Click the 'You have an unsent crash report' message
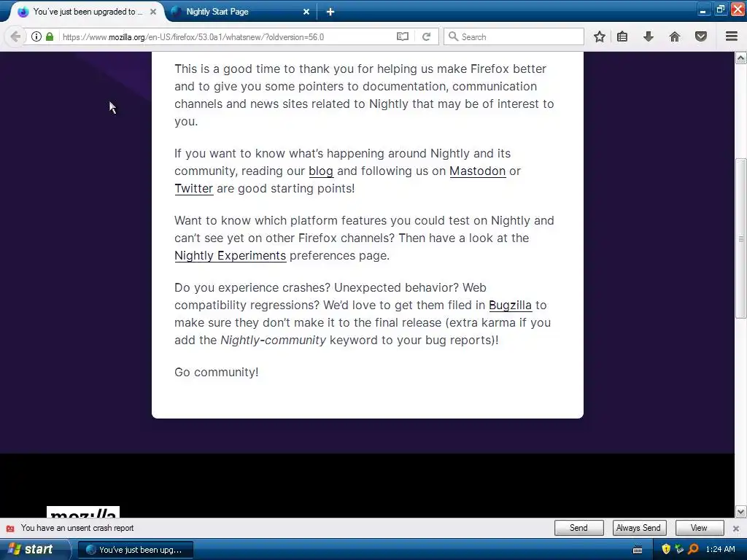The width and height of the screenshot is (747, 560). coord(77,528)
